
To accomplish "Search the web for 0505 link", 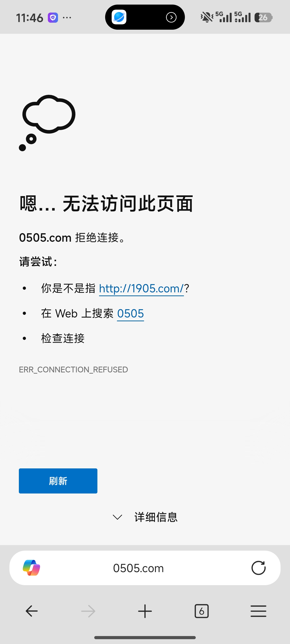I will pos(130,314).
